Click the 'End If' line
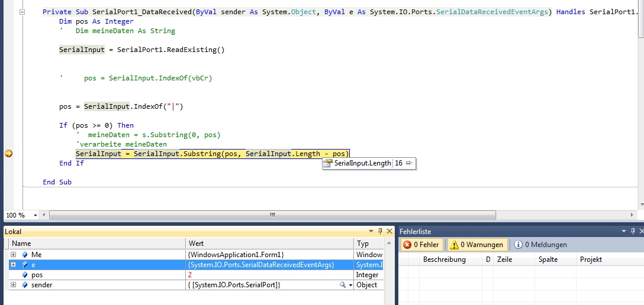Viewport: 644px width, 305px height. [72, 163]
